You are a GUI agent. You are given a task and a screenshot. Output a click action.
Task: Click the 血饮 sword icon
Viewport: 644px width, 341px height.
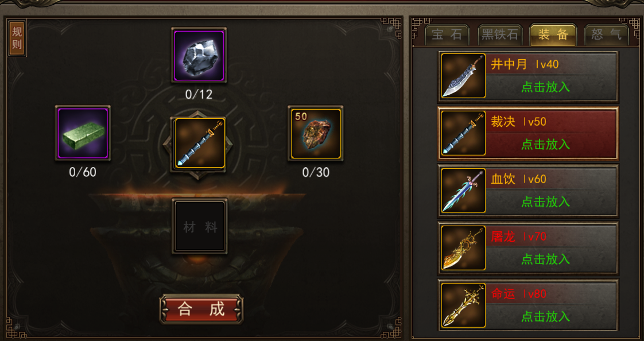[463, 191]
